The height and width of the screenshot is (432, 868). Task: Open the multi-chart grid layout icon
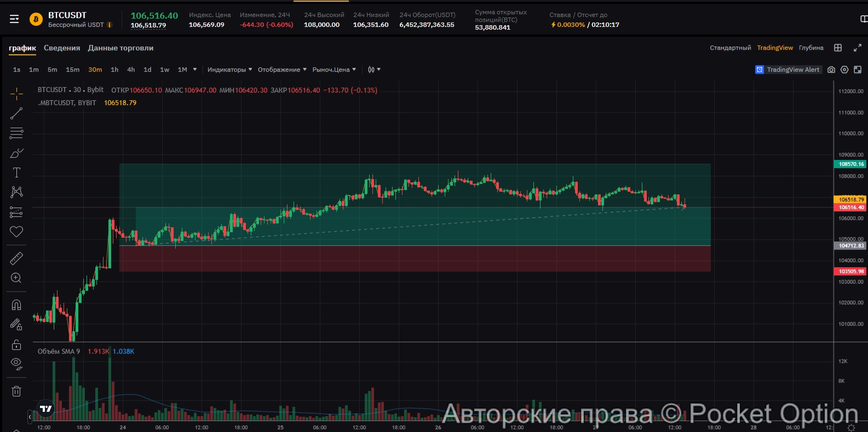(838, 48)
